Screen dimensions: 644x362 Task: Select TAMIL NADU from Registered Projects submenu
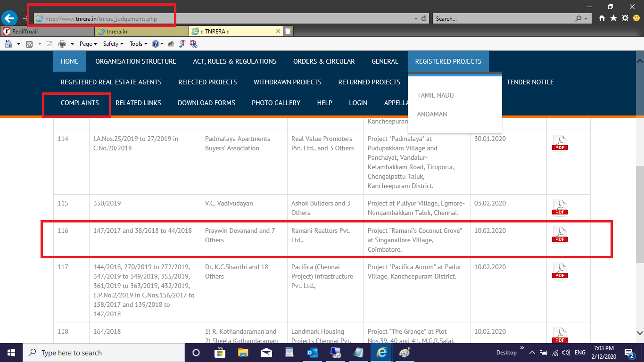(435, 95)
